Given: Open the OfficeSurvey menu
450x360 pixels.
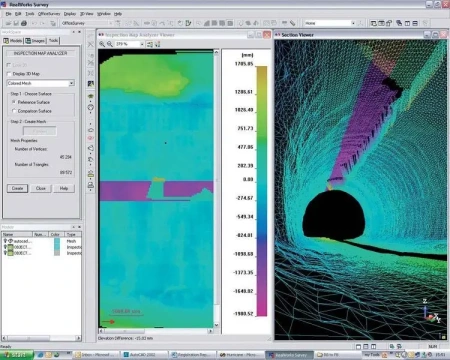Looking at the screenshot, I should tap(49, 14).
